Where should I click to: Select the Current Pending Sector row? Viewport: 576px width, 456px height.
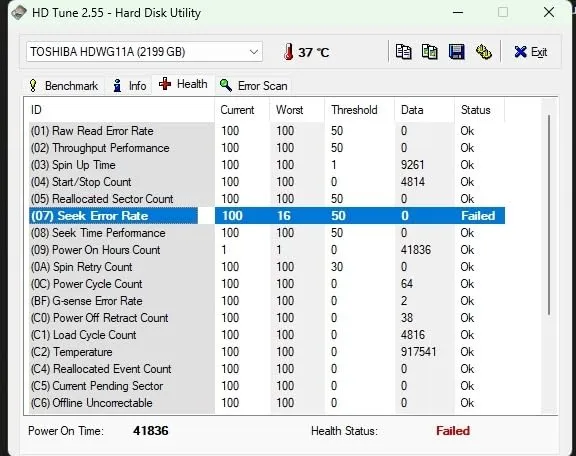267,386
